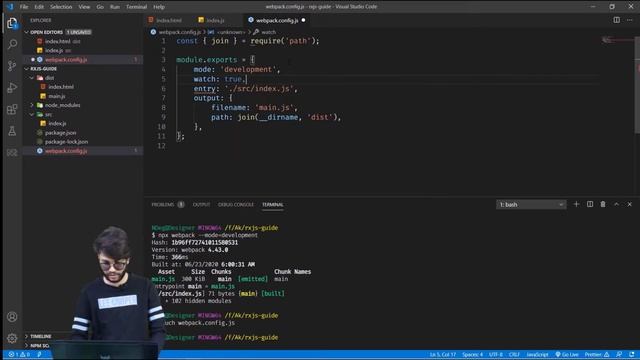This screenshot has width=640, height=360.
Task: Click the VS Code logo icon in the title bar
Action: (10, 7)
